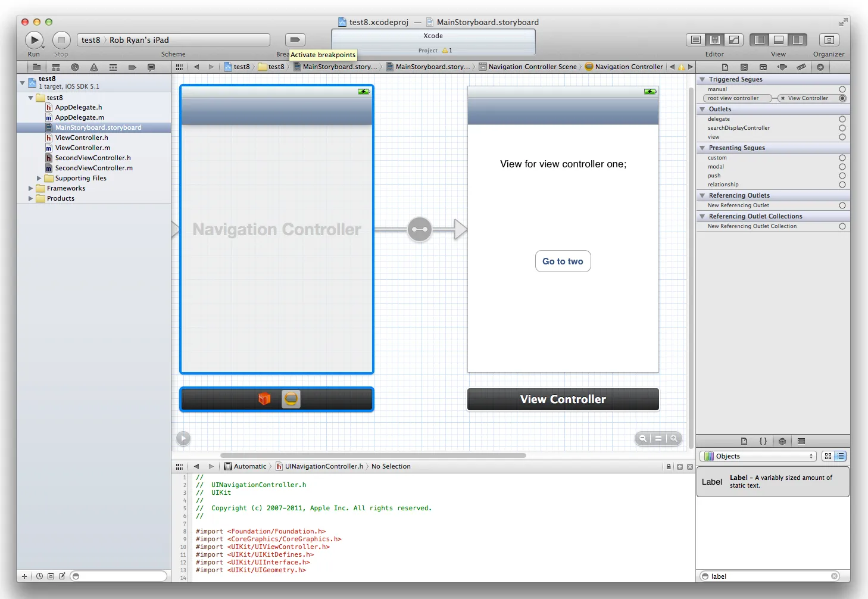Collapse the Presenting Segues section
This screenshot has width=868, height=599.
click(x=702, y=148)
